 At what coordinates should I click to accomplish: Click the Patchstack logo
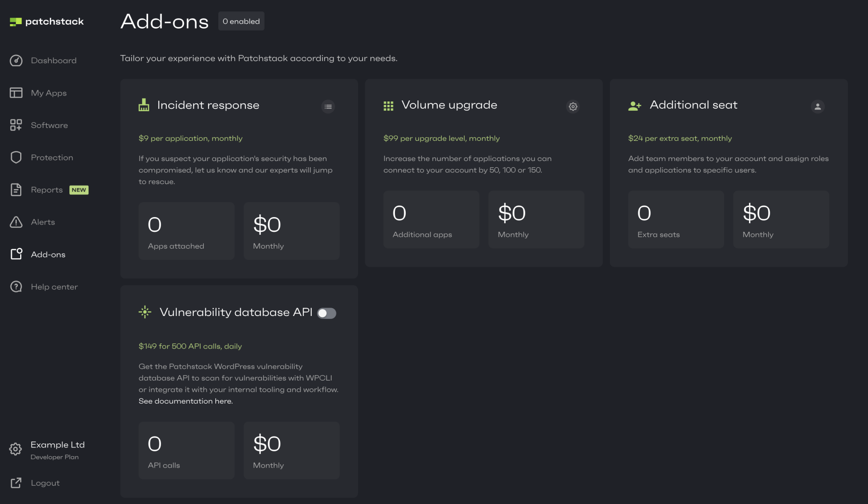[47, 22]
